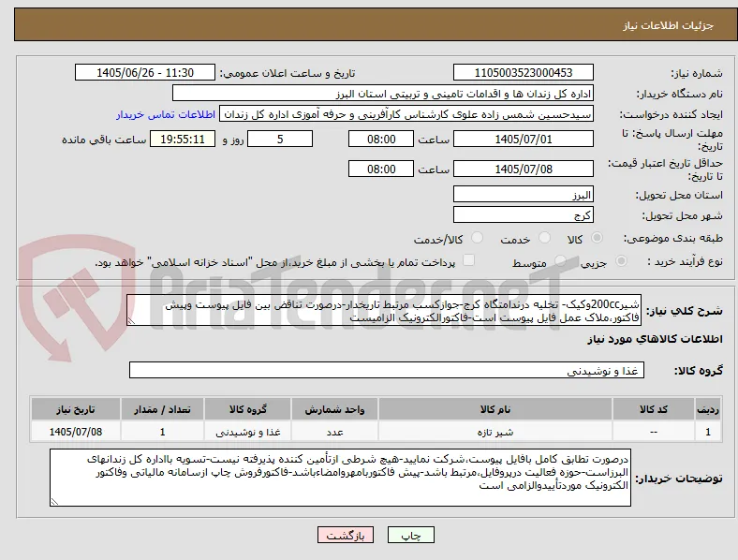This screenshot has width=738, height=560.
Task: Toggle the Islamic treasury bonds payment checkbox
Action: (468, 260)
